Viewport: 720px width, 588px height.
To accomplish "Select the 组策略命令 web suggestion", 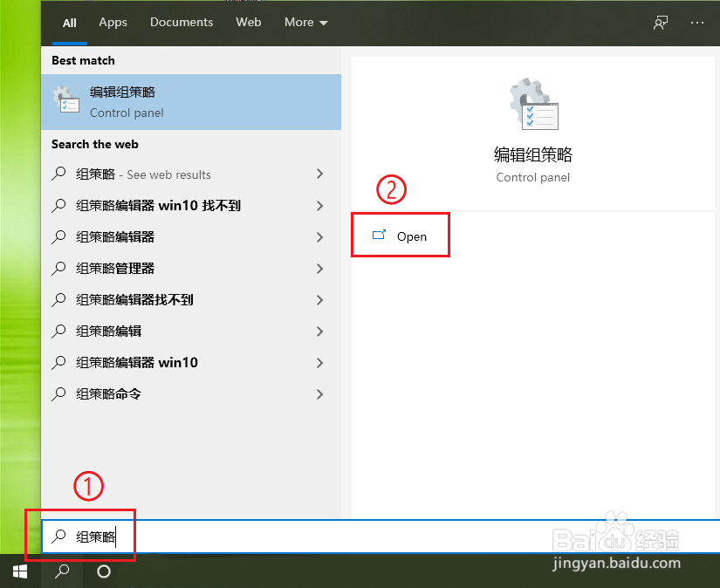I will pos(191,394).
